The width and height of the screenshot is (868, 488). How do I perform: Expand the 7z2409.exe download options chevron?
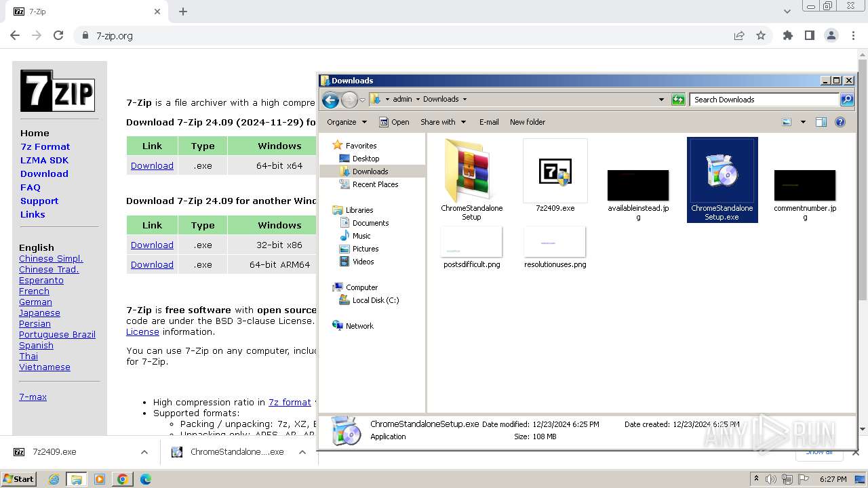point(144,452)
